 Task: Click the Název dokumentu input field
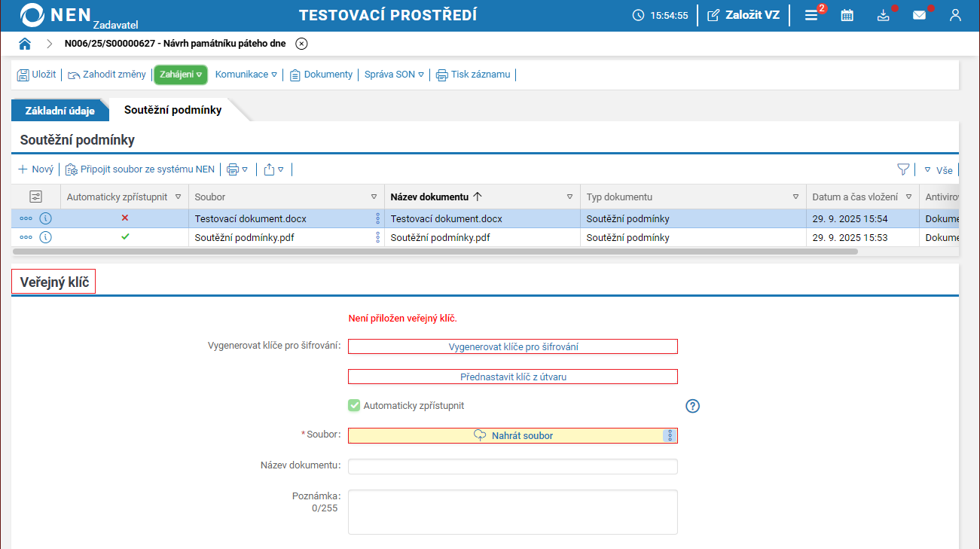[x=513, y=466]
